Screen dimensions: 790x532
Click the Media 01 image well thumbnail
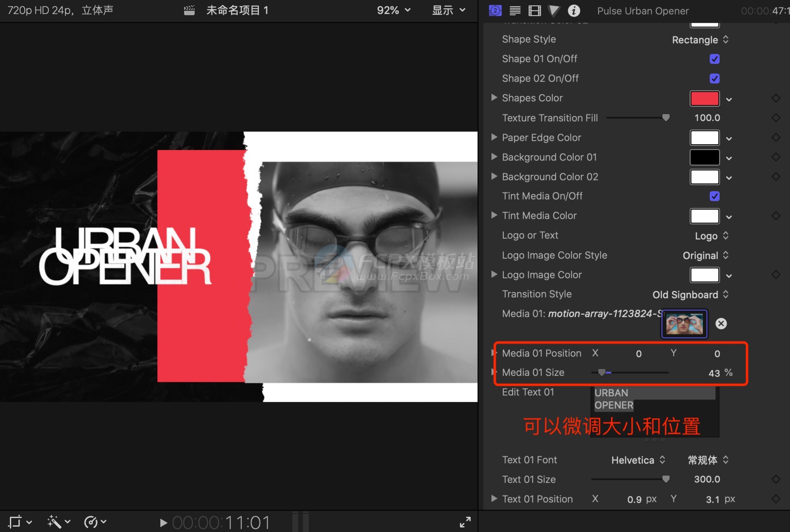tap(684, 324)
